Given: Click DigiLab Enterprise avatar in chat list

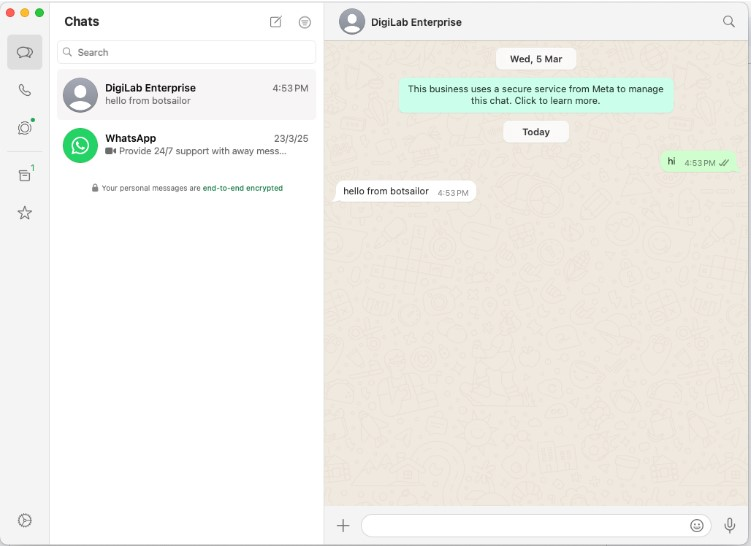Looking at the screenshot, I should click(x=80, y=95).
